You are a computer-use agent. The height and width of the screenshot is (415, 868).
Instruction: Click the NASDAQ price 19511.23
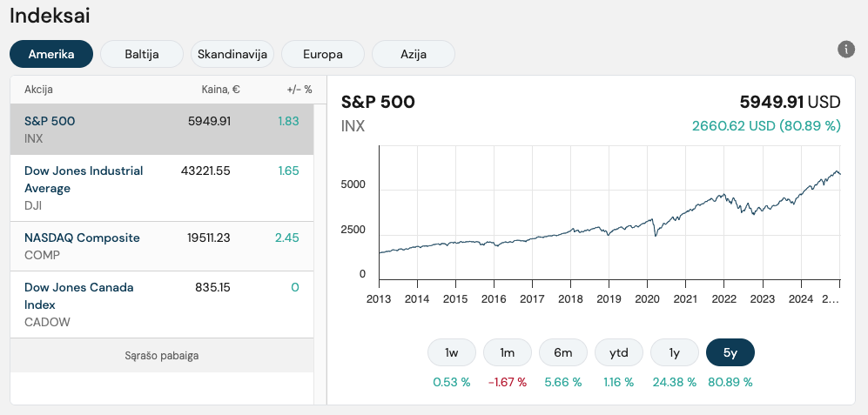point(209,238)
